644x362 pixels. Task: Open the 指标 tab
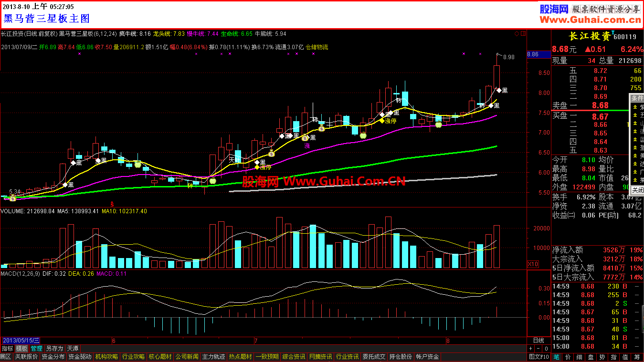coord(7,349)
